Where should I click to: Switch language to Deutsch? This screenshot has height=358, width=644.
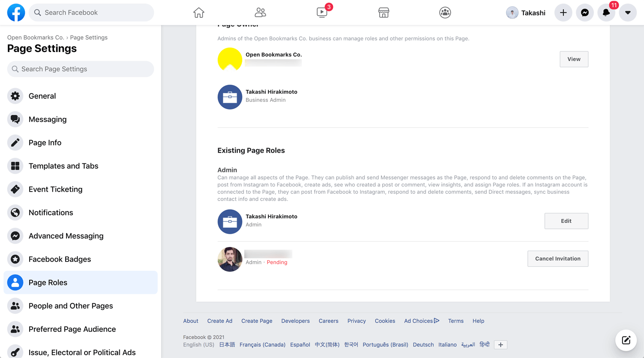click(x=423, y=345)
